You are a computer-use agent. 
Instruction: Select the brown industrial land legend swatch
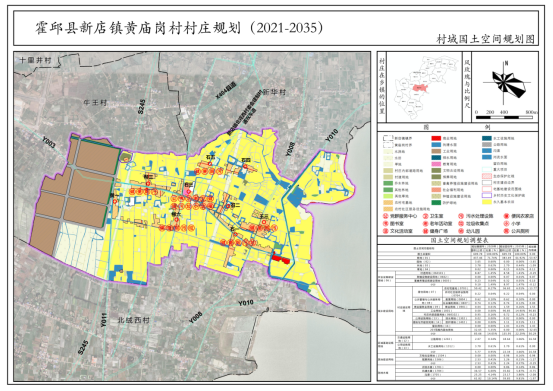(436, 151)
